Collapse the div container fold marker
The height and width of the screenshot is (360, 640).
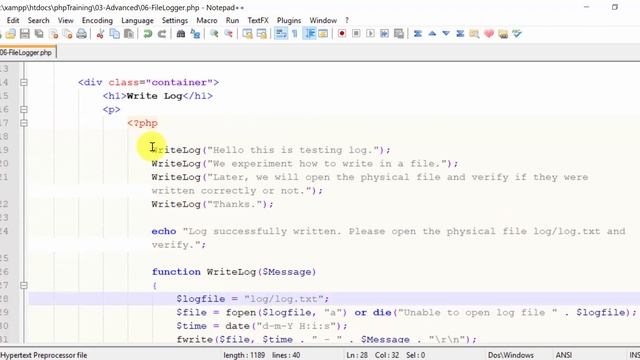pos(24,82)
